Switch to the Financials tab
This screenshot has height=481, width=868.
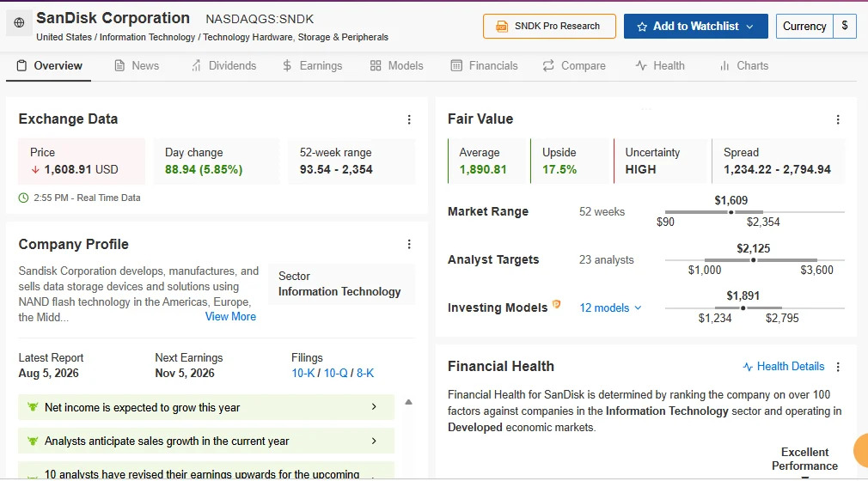[485, 66]
